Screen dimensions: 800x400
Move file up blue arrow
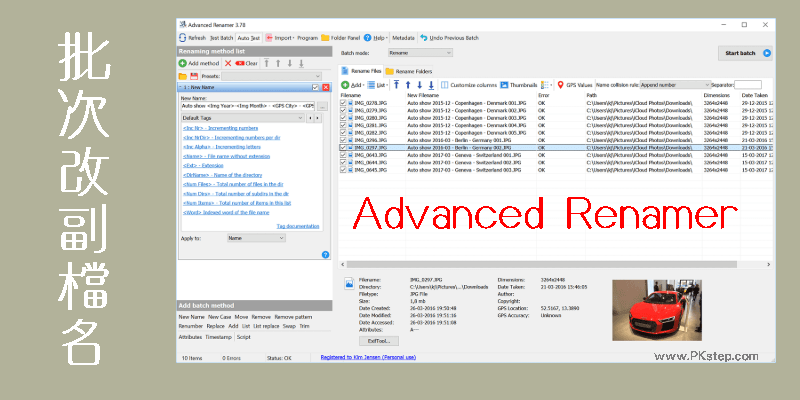pyautogui.click(x=408, y=85)
